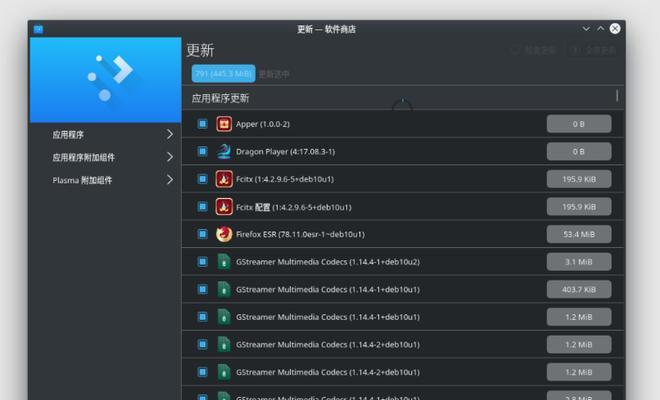The height and width of the screenshot is (400, 660).
Task: Click the Fcitx (1:4.2.9.6-5+deb10u1) icon
Action: [224, 179]
